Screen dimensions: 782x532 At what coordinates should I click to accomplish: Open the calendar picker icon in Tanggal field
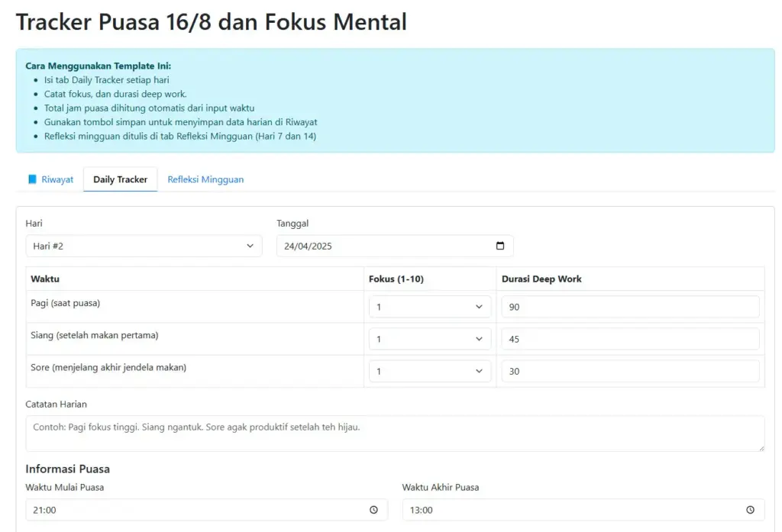[500, 246]
